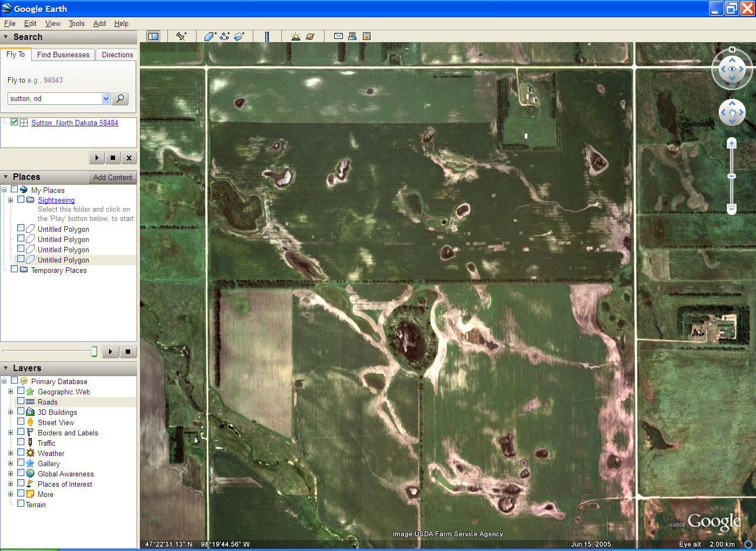Select the Add Polygon tool
The image size is (756, 551).
pyautogui.click(x=210, y=36)
